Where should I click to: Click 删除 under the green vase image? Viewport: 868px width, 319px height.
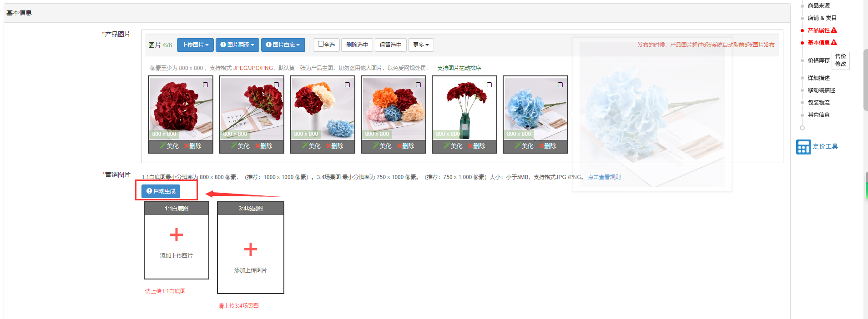pyautogui.click(x=476, y=146)
